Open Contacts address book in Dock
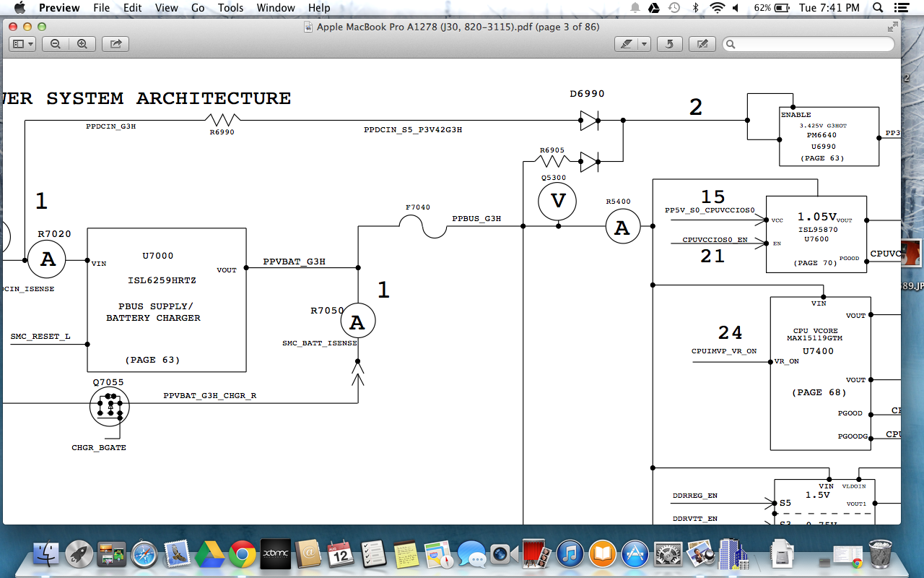 [308, 555]
